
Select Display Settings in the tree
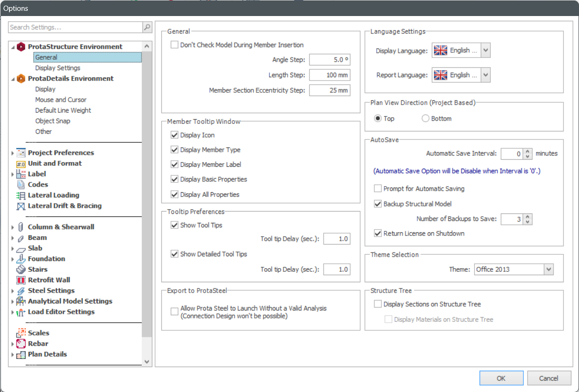tap(58, 68)
